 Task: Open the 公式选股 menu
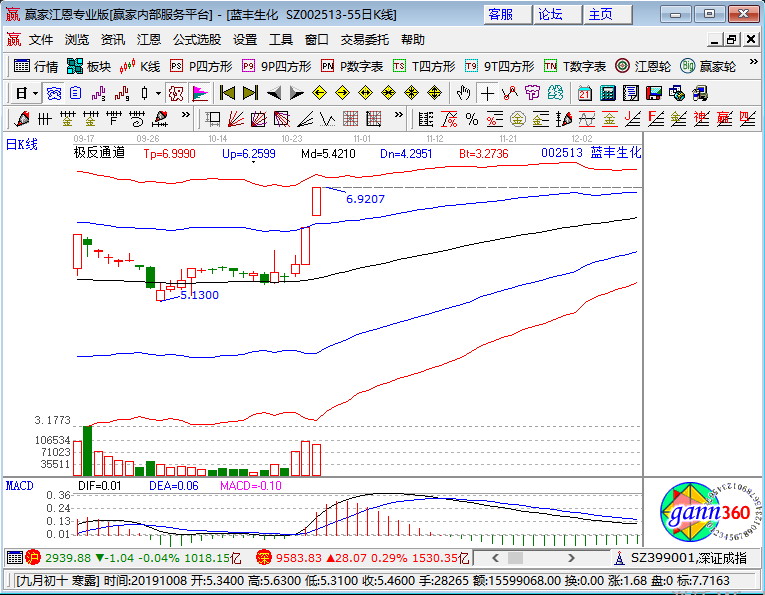(x=197, y=40)
